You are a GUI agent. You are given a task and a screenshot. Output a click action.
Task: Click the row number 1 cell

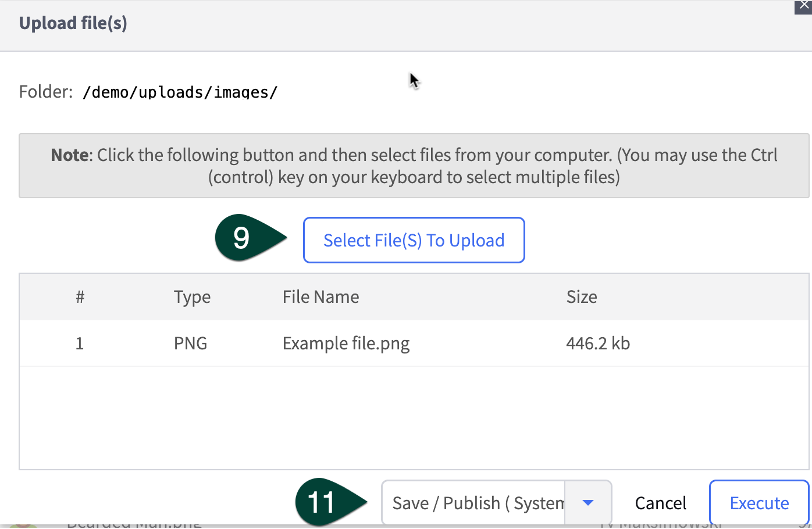pos(80,344)
